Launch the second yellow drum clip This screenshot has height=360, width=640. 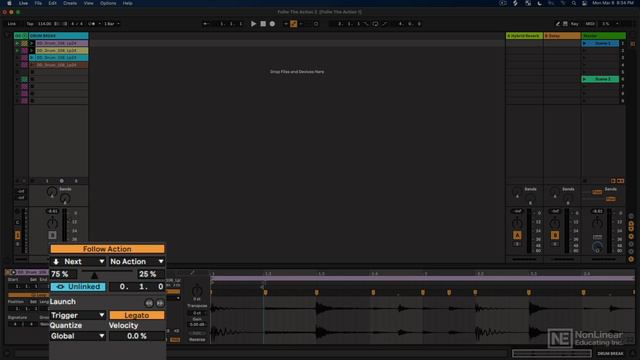pos(32,51)
